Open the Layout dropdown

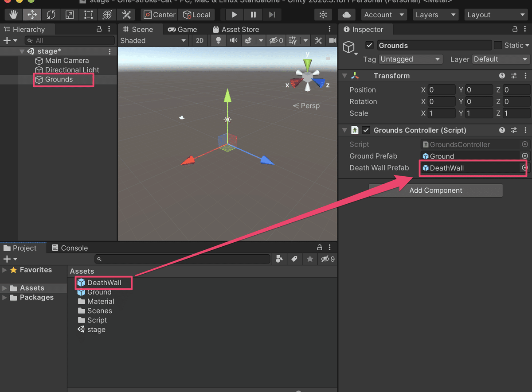click(496, 15)
